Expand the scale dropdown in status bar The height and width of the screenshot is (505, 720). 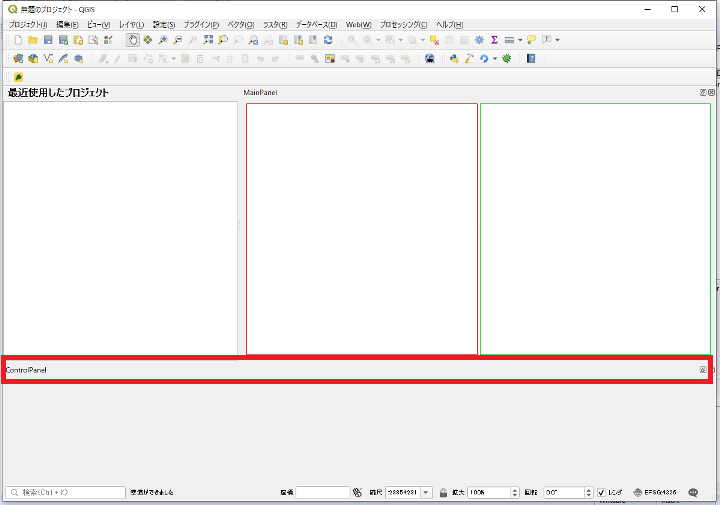pyautogui.click(x=426, y=493)
